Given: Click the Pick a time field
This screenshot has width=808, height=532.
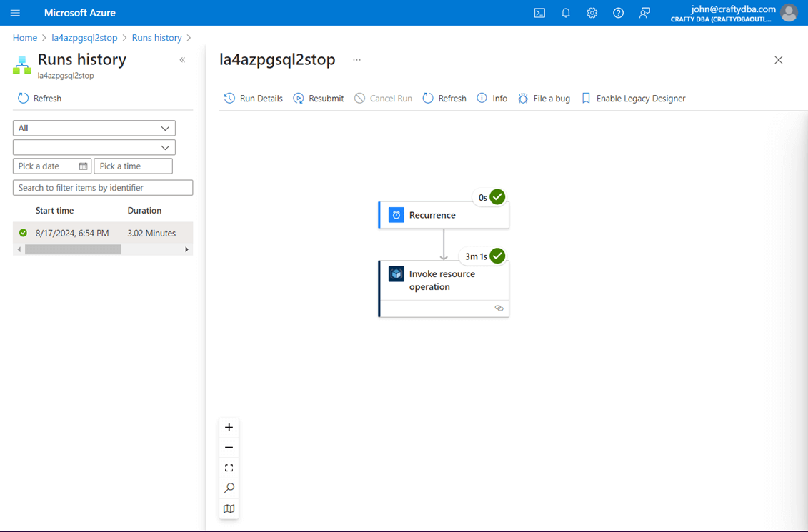Looking at the screenshot, I should pos(133,166).
